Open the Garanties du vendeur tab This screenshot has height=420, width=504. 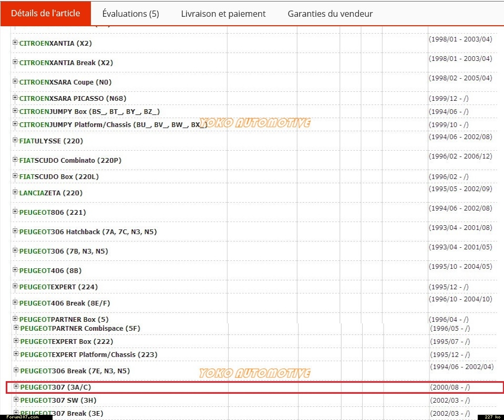(330, 14)
